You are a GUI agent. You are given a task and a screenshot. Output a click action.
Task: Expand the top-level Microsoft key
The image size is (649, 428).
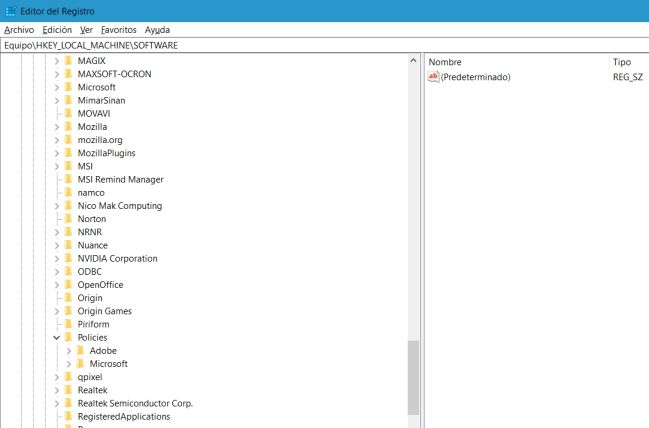pos(57,87)
